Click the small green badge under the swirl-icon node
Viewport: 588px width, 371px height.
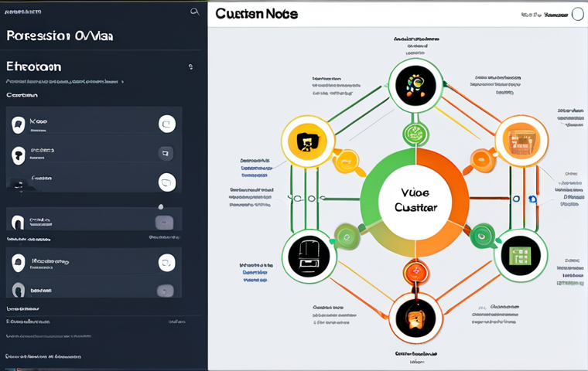(x=415, y=134)
